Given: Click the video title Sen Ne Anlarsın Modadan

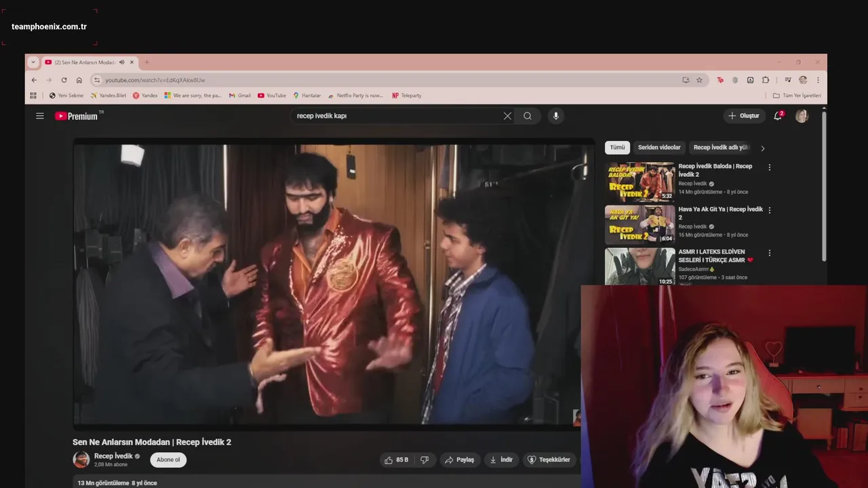Looking at the screenshot, I should [x=152, y=442].
